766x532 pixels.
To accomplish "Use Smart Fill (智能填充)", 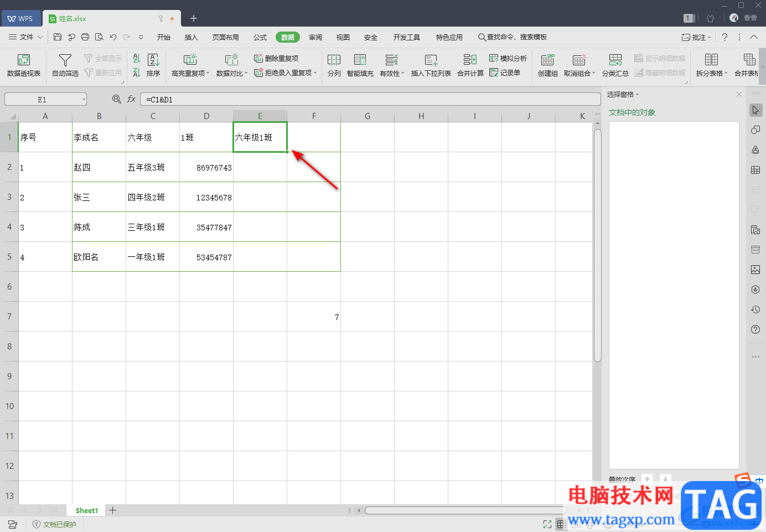I will pos(360,65).
